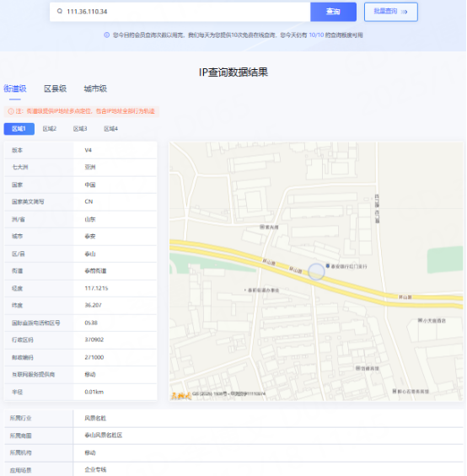Select the 区域1 region tab
This screenshot has width=467, height=476.
tap(19, 129)
